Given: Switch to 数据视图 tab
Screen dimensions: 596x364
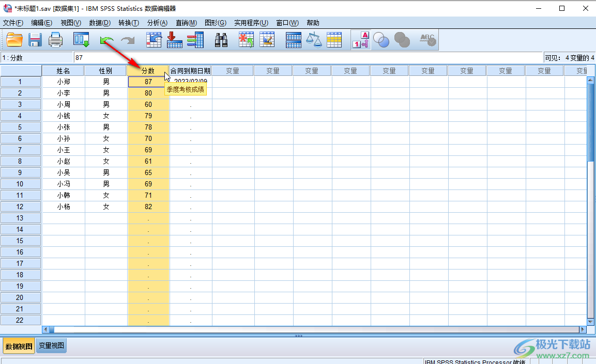Looking at the screenshot, I should (x=19, y=346).
